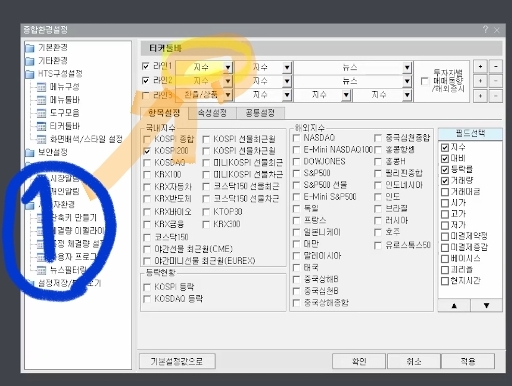Check the 현지시간 field checkbox
Viewport: 512px width, 386px height.
(x=445, y=281)
